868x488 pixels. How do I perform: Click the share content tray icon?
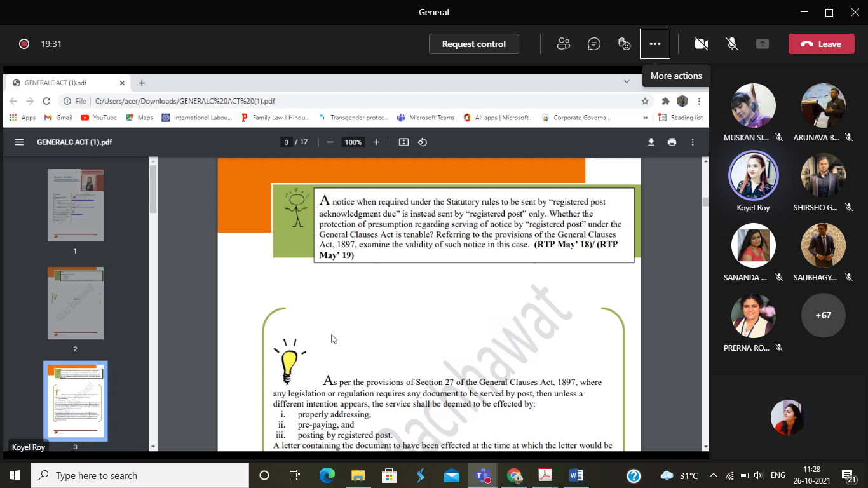[763, 44]
